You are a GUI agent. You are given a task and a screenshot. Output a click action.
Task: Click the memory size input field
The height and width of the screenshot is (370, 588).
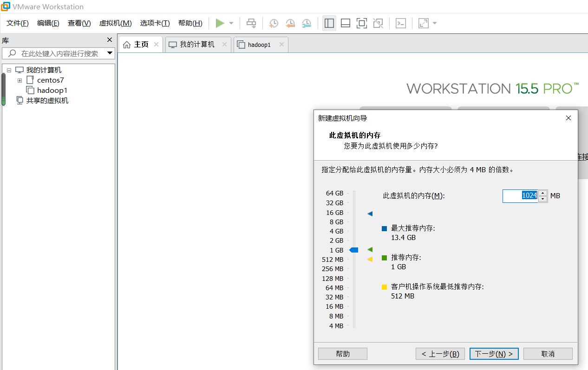click(x=520, y=196)
